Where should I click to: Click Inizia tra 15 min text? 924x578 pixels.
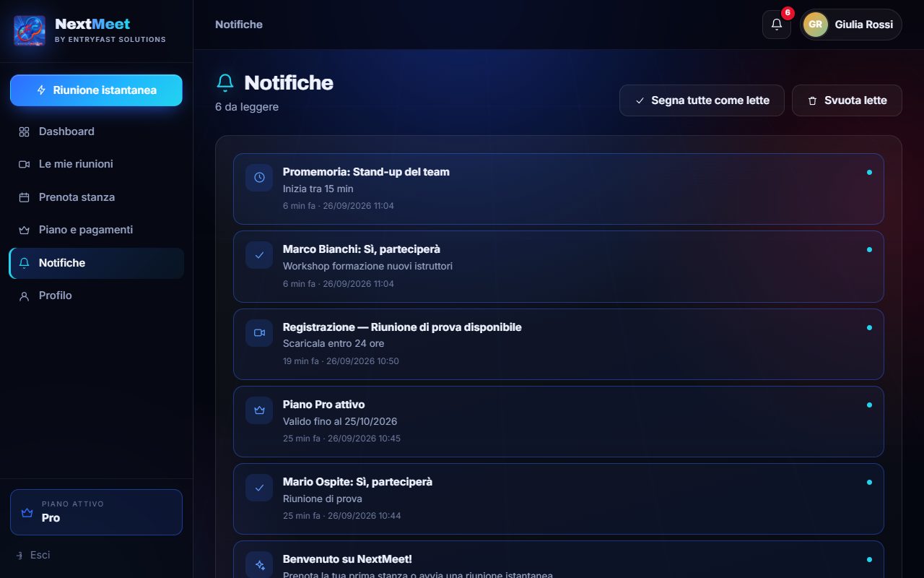318,189
